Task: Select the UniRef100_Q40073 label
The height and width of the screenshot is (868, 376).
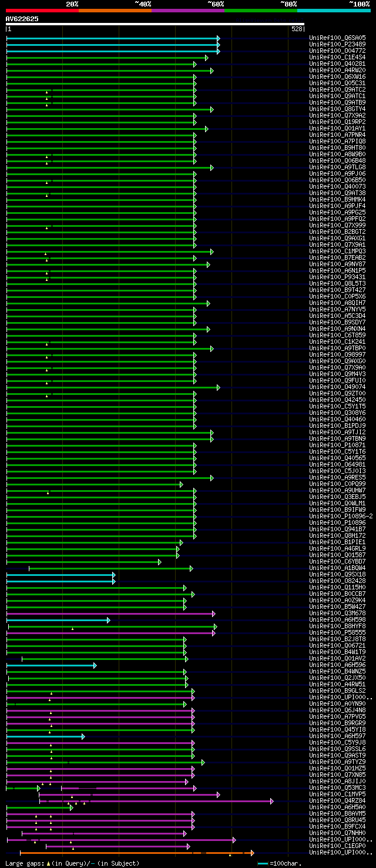Action: point(337,187)
